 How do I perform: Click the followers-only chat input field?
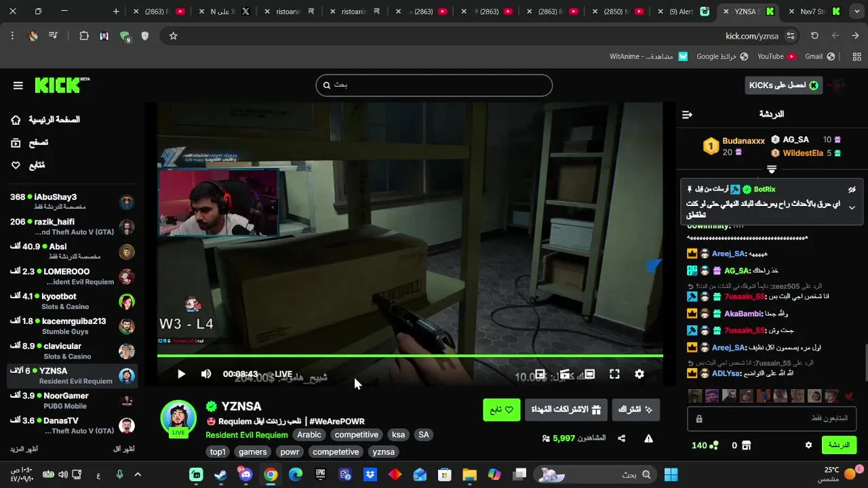point(772,419)
